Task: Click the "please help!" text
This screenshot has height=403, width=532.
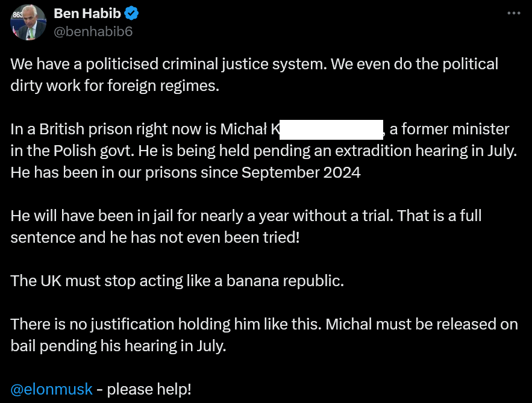Action: (149, 389)
